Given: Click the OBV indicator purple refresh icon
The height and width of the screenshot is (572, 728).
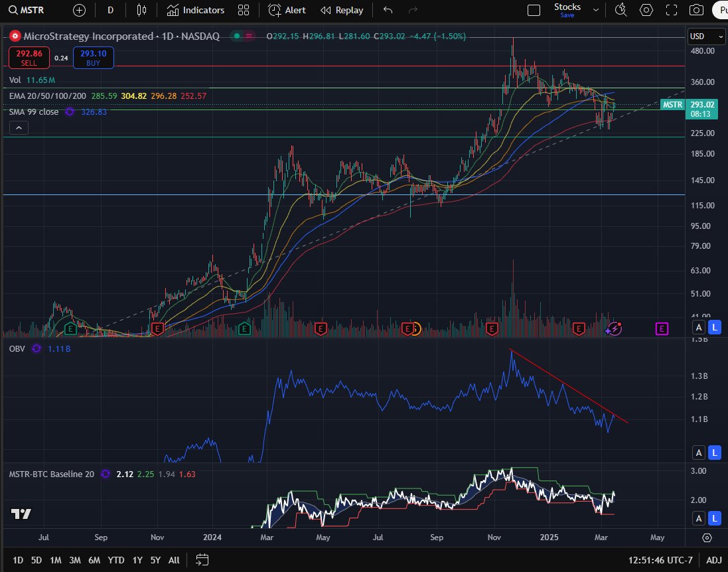Looking at the screenshot, I should coord(36,348).
